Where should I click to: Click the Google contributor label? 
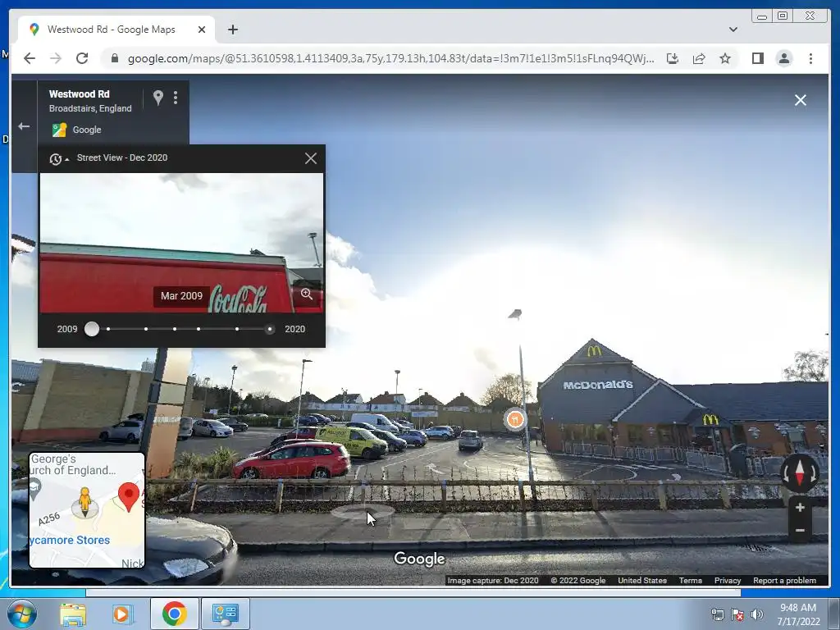coord(87,130)
